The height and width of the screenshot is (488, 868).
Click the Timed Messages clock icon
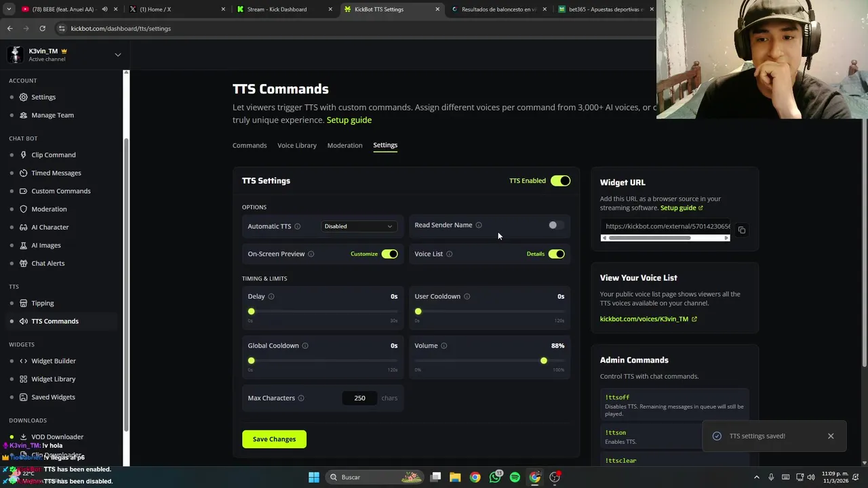click(x=23, y=173)
